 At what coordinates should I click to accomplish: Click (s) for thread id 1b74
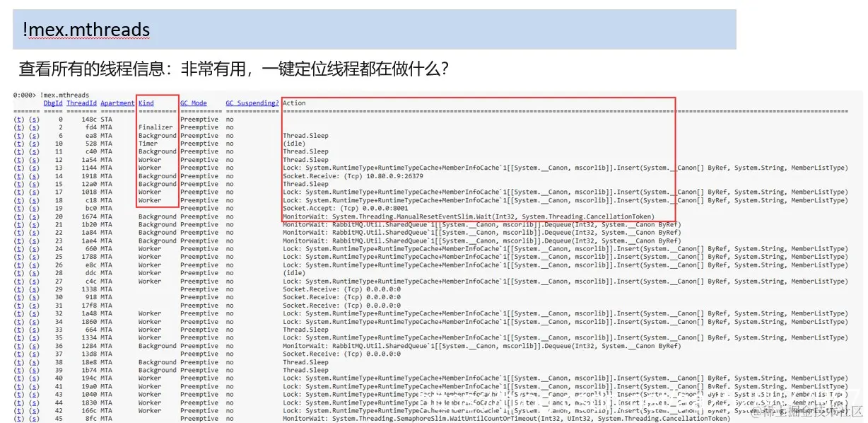click(x=34, y=370)
